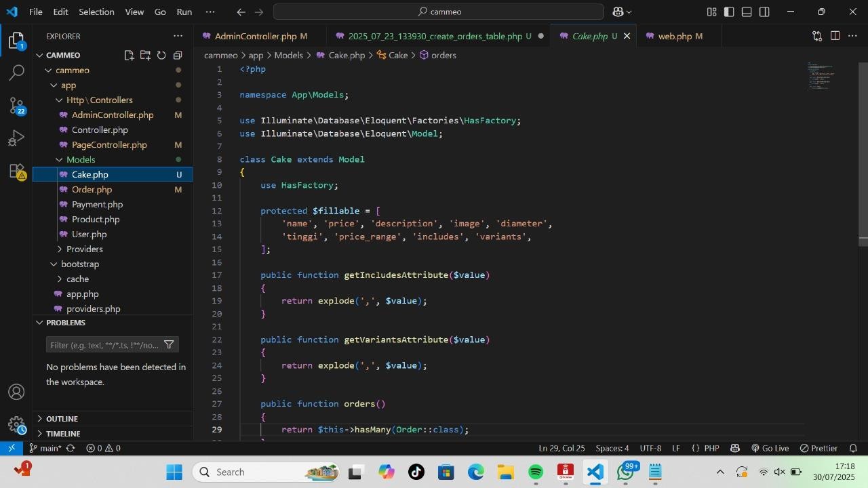
Task: Switch to the AdminController.php tab
Action: 255,37
